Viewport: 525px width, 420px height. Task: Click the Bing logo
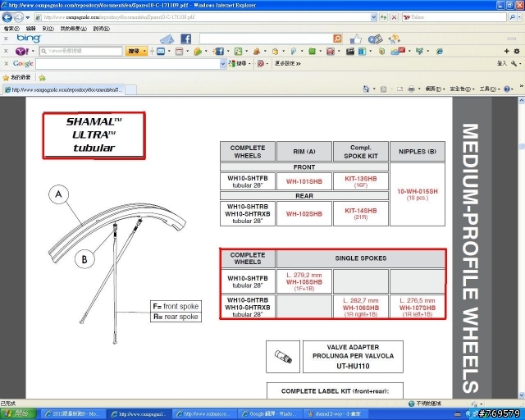pos(29,39)
